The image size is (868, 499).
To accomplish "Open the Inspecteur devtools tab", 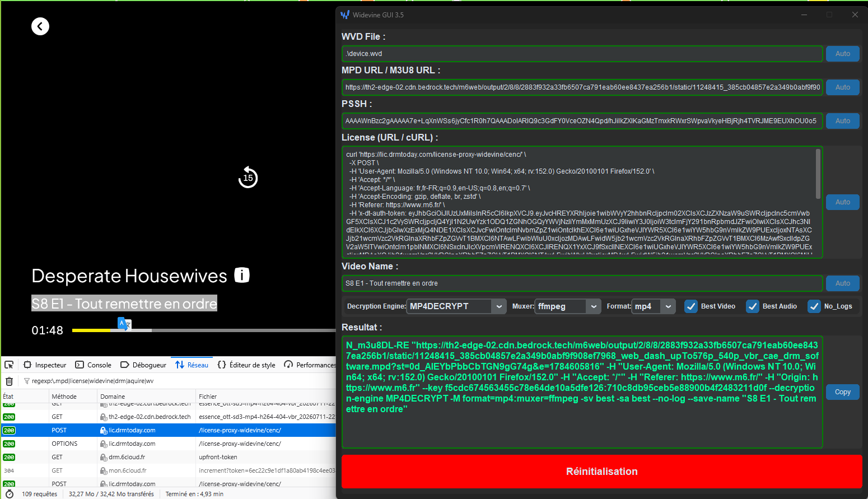I will pyautogui.click(x=45, y=365).
